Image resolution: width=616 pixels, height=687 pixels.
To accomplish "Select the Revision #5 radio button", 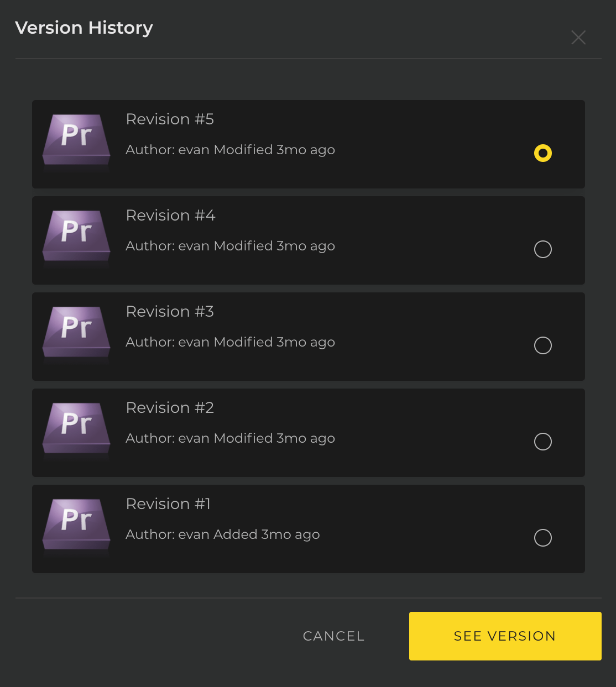I will [543, 153].
